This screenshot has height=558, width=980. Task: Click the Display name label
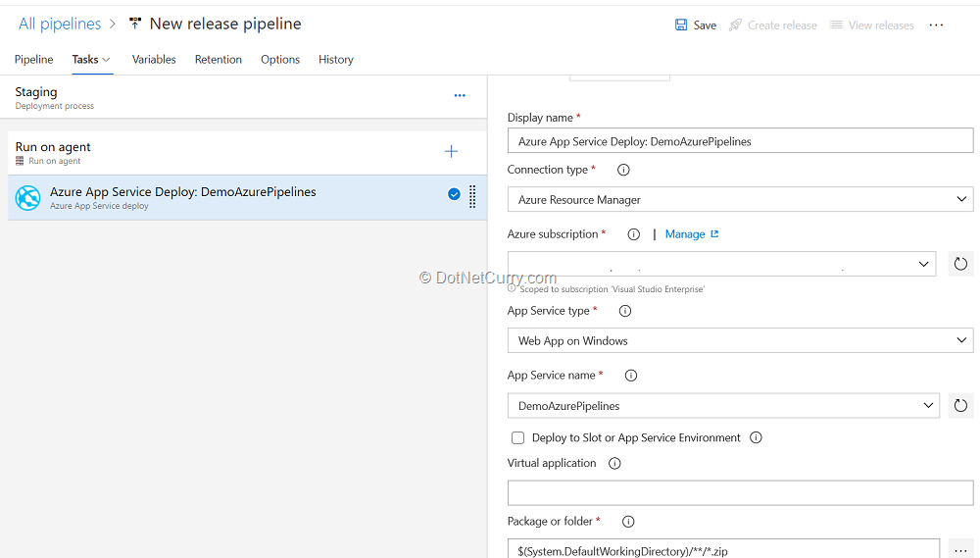[540, 118]
